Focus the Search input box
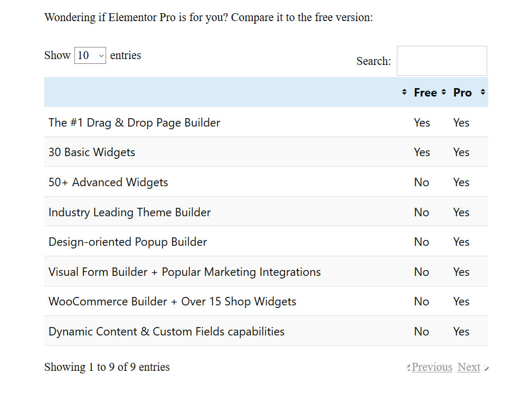Viewport: 532px width, 394px height. point(442,61)
